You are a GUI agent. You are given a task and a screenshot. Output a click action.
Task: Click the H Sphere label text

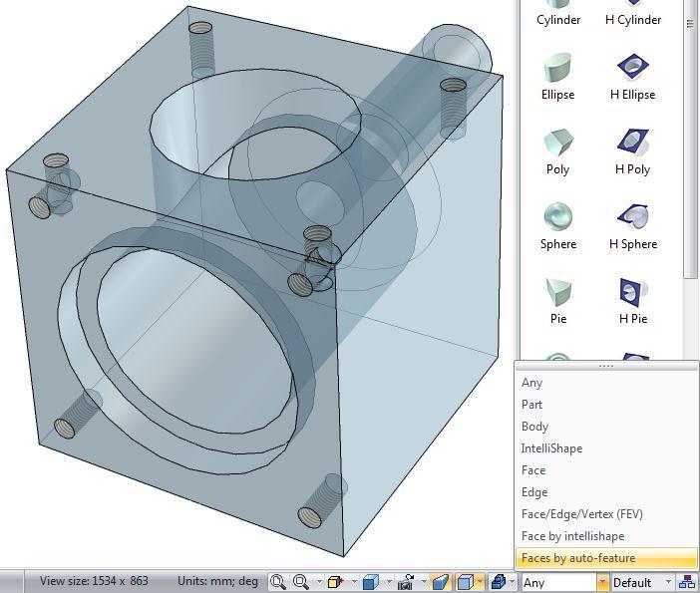(633, 244)
